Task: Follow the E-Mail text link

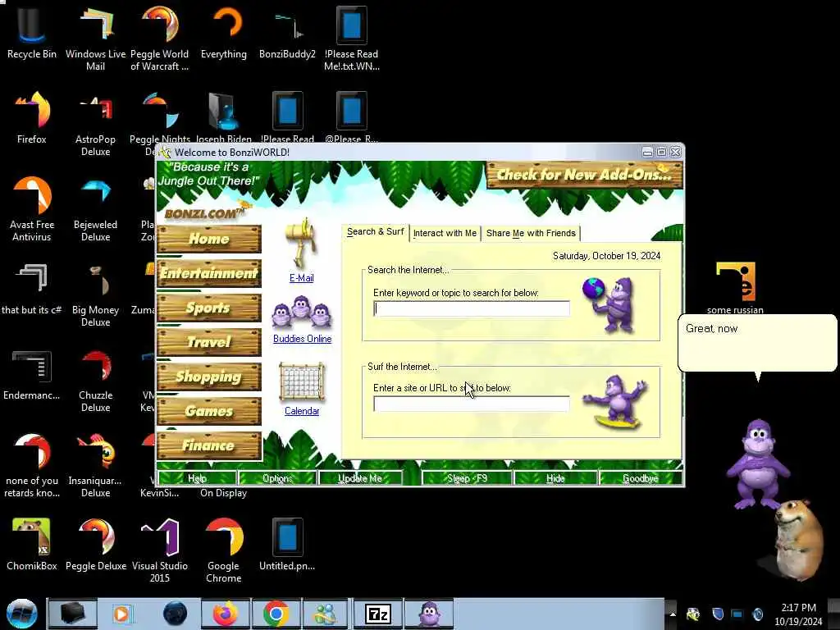Action: tap(302, 278)
